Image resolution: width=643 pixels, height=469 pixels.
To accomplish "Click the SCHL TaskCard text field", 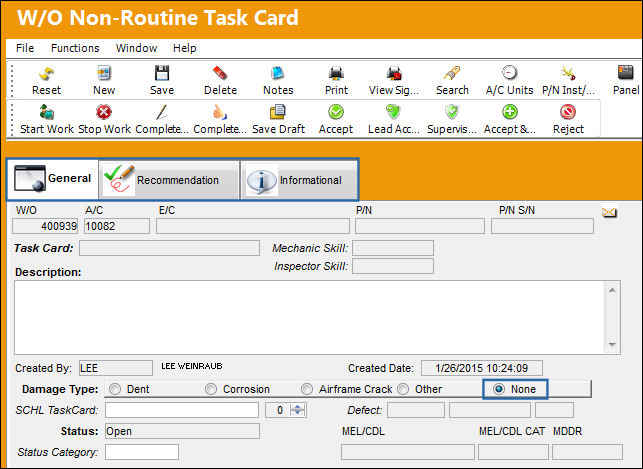I will (182, 410).
